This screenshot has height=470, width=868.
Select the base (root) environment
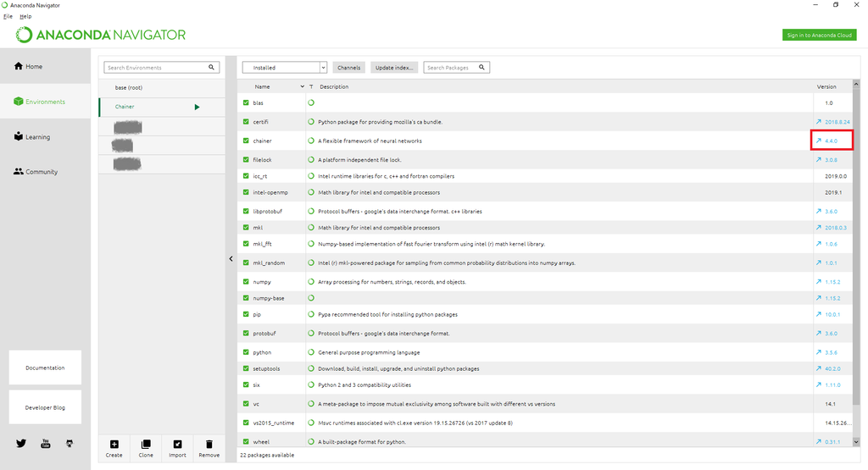click(162, 88)
